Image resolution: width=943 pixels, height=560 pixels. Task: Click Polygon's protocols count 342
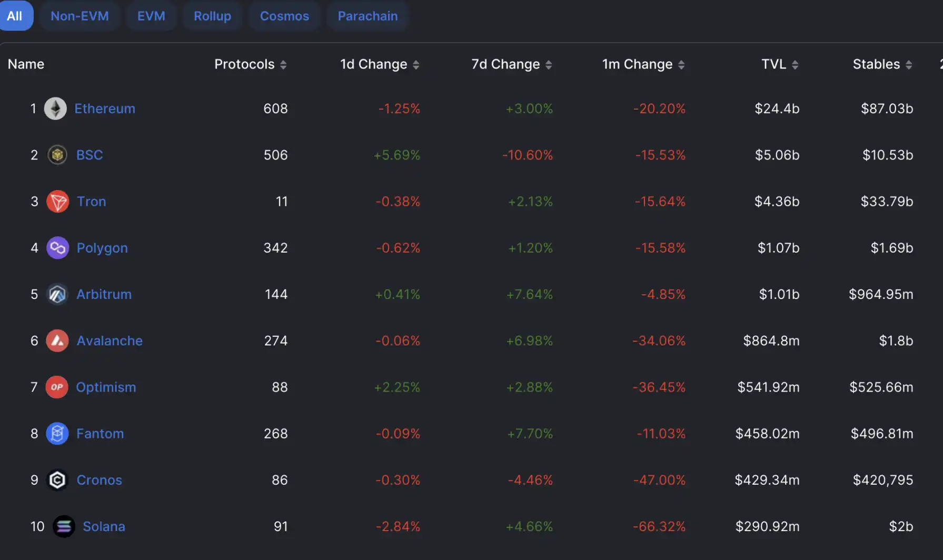(x=275, y=248)
